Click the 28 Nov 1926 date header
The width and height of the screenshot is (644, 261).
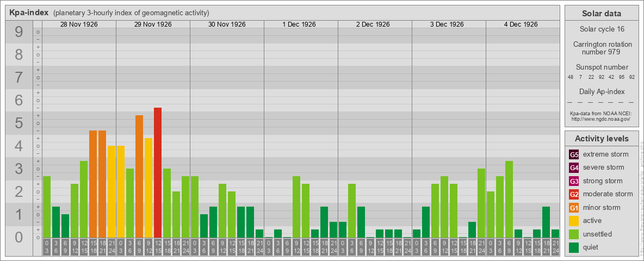pyautogui.click(x=79, y=24)
